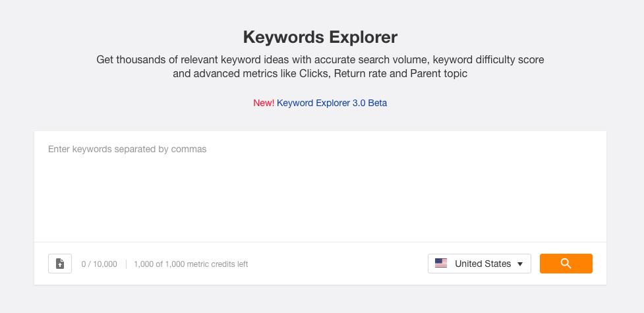
Task: Click into the keywords text area
Action: pos(320,187)
